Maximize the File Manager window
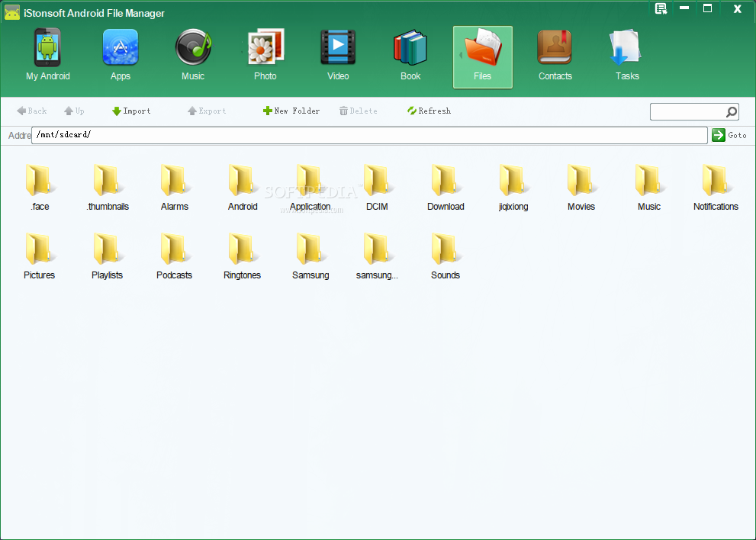756x540 pixels. (x=707, y=8)
